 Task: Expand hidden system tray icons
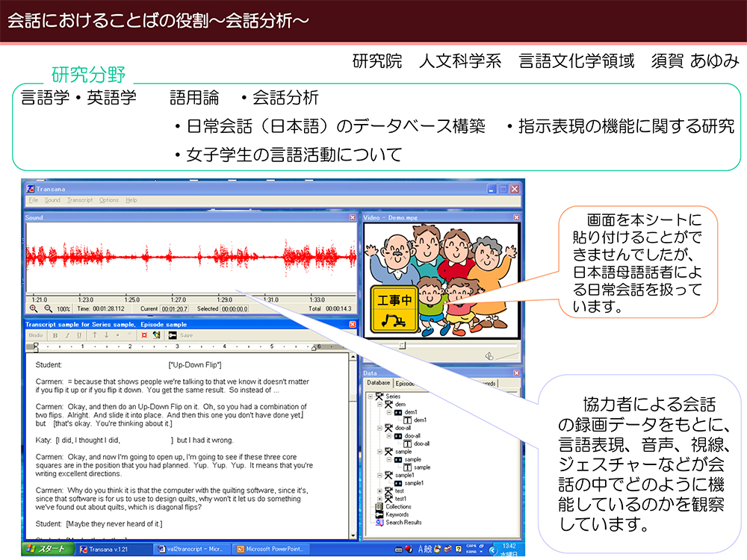pos(492,550)
